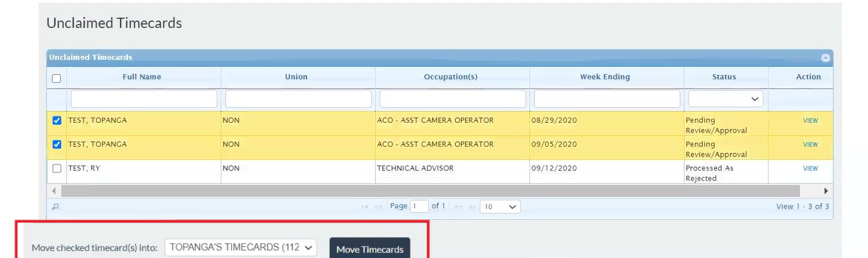Screen dimensions: 868x258
Task: Open VIEW link for TEST, RY timecard
Action: coord(810,168)
